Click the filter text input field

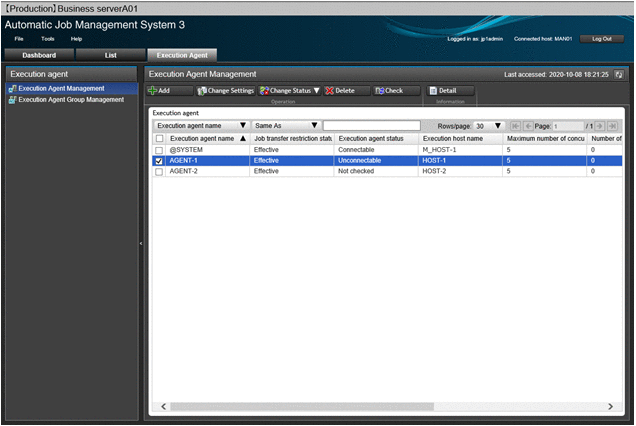point(372,126)
